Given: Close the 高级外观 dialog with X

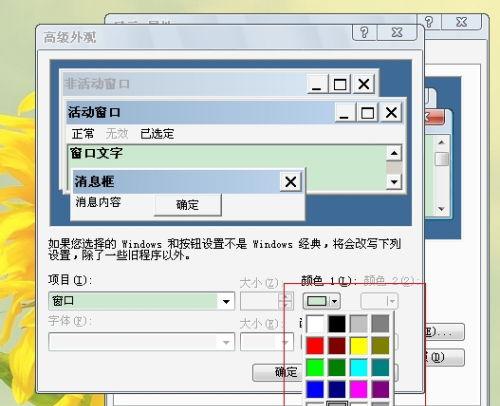Looking at the screenshot, I should click(x=397, y=32).
